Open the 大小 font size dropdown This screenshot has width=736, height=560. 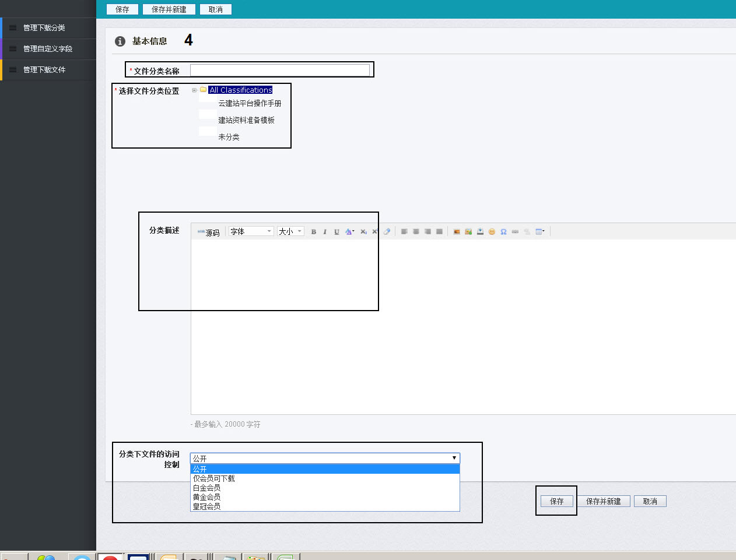[x=290, y=231]
